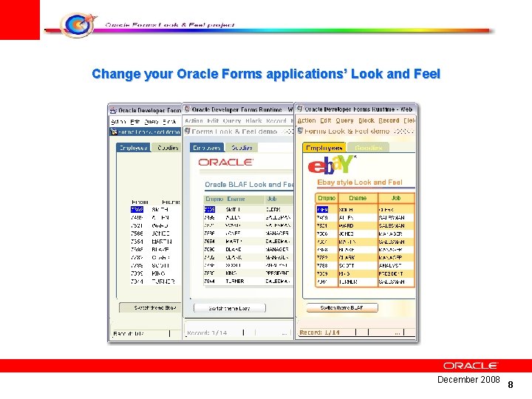This screenshot has height=399, width=532.
Task: Open the Block menu in the Ebay-style window
Action: (366, 120)
